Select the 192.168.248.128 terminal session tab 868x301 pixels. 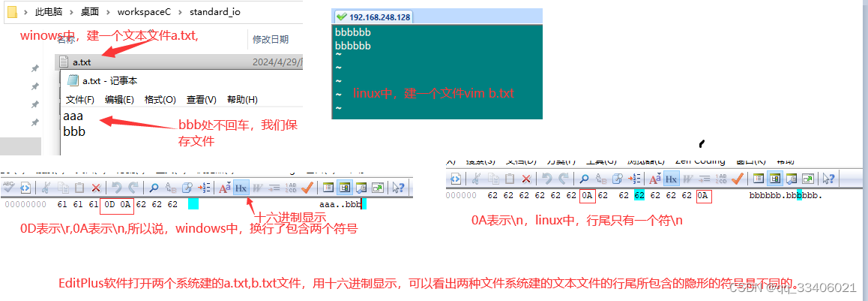374,17
